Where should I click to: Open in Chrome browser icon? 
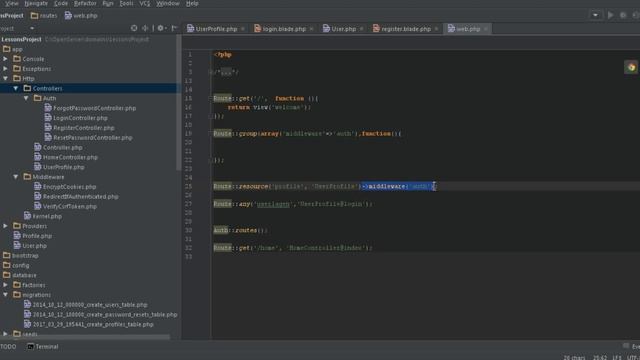coord(631,67)
